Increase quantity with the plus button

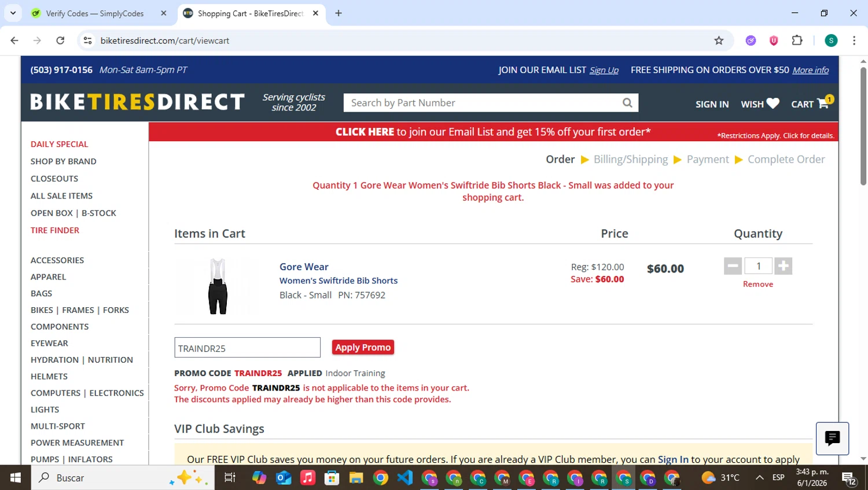coord(783,266)
